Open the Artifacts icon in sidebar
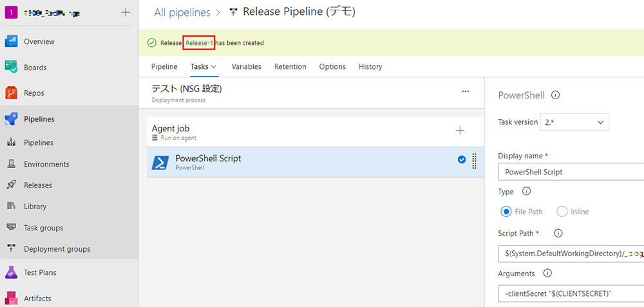Screen dimensions: 644x307 pyautogui.click(x=11, y=299)
